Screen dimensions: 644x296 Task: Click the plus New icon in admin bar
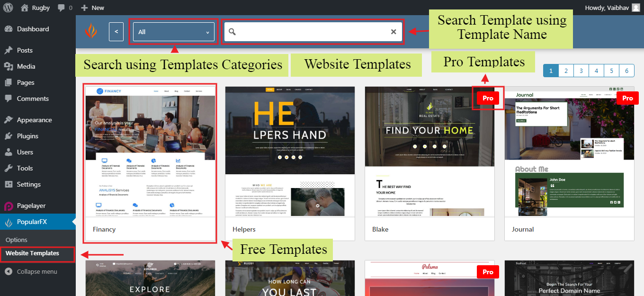[84, 8]
